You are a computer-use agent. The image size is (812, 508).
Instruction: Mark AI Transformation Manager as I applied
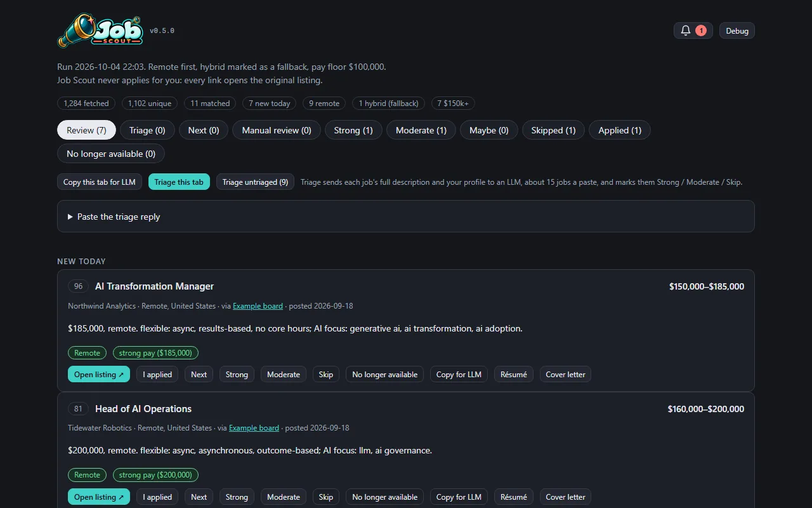157,375
